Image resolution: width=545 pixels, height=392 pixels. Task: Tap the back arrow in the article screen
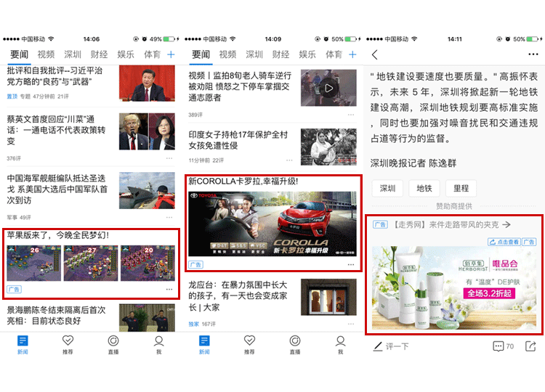pyautogui.click(x=375, y=54)
